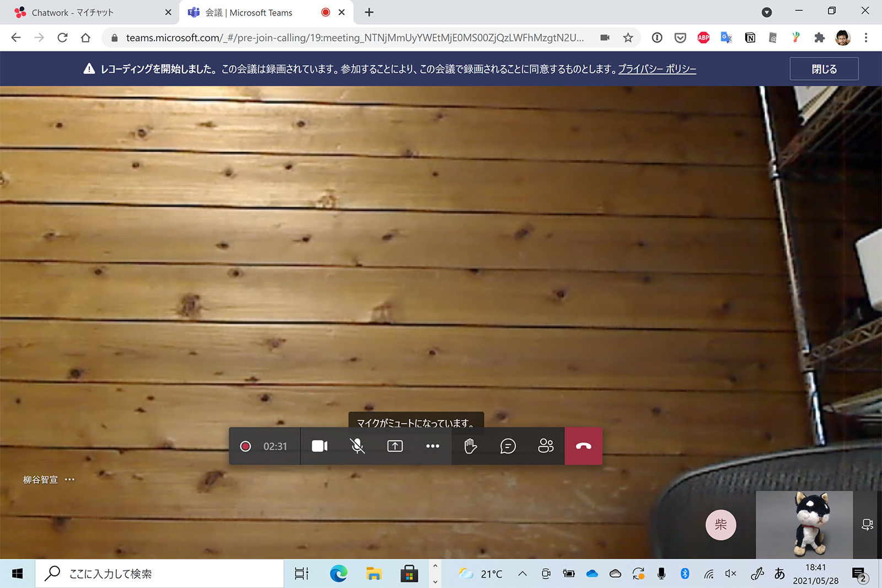Close the Chatwork browser tab
Viewport: 882px width, 588px height.
click(x=168, y=12)
